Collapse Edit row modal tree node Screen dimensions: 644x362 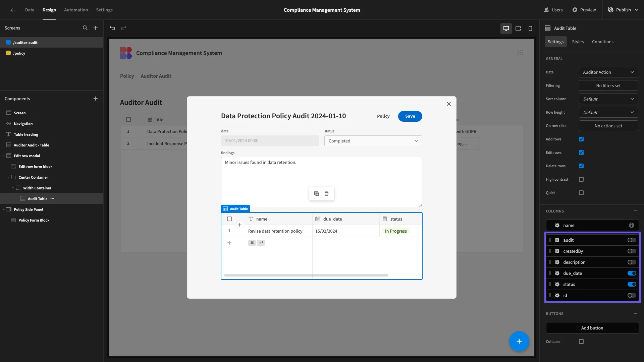[3, 156]
